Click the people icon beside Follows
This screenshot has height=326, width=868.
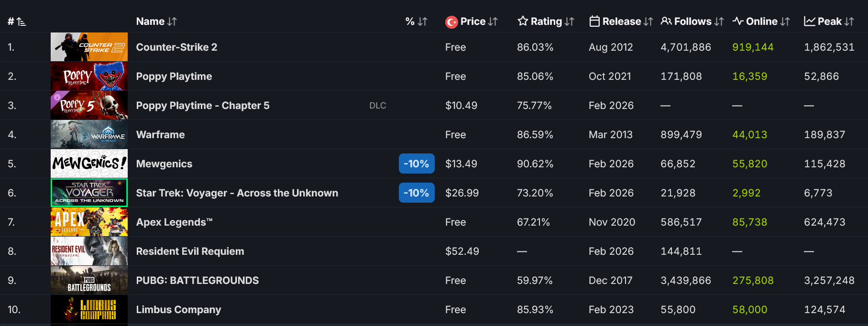pos(666,21)
